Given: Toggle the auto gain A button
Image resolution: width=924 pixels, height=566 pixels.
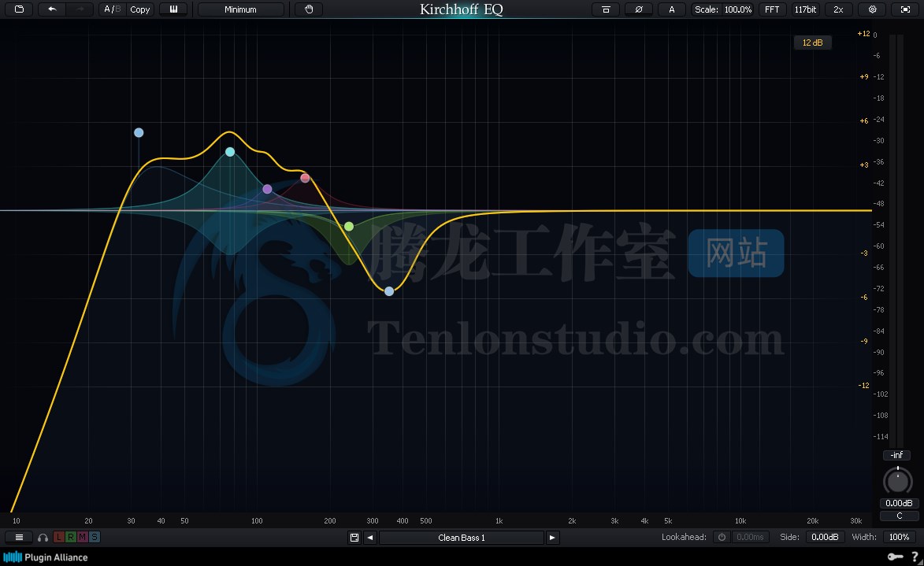Looking at the screenshot, I should pyautogui.click(x=672, y=9).
